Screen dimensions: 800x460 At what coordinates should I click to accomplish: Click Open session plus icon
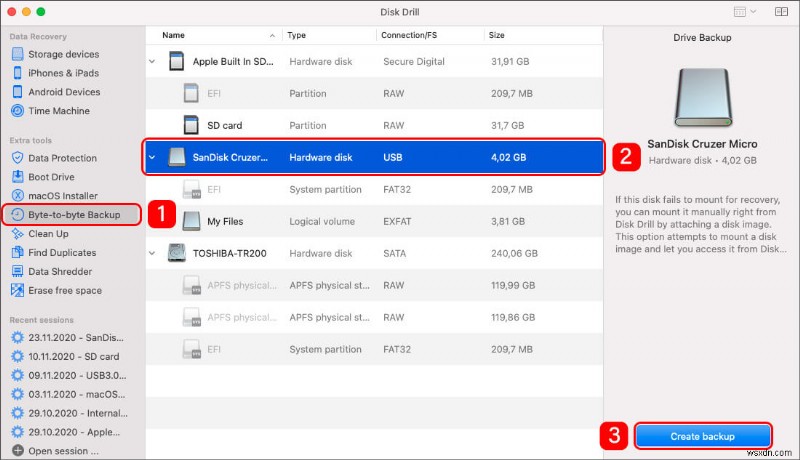[17, 451]
